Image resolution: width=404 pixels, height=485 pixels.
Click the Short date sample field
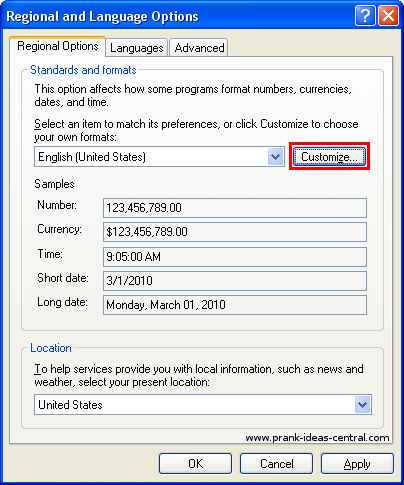[x=235, y=281]
